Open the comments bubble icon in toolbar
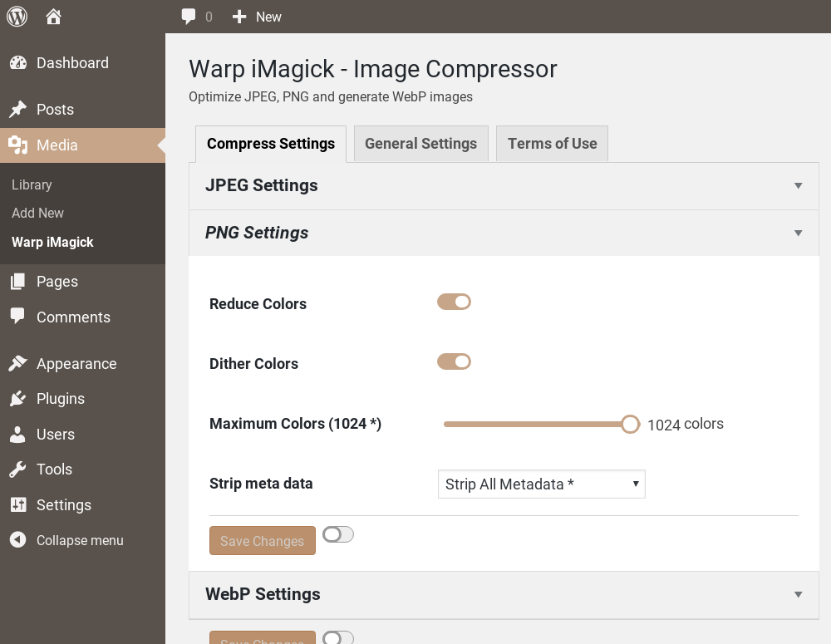 click(x=189, y=17)
